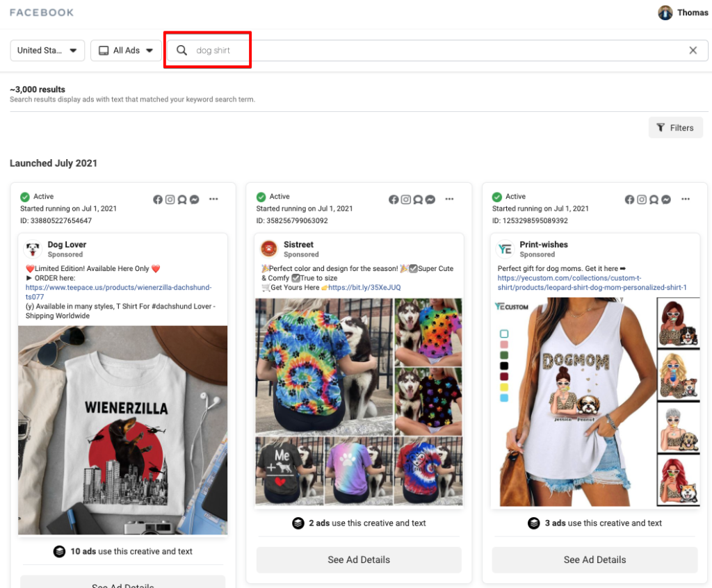Click the search magnifier icon

[181, 51]
